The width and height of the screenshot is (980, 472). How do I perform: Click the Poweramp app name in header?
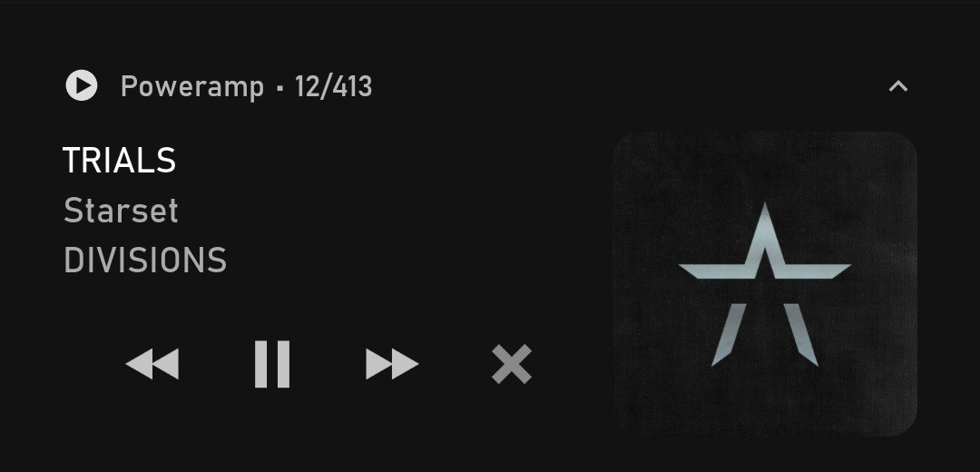pos(192,87)
